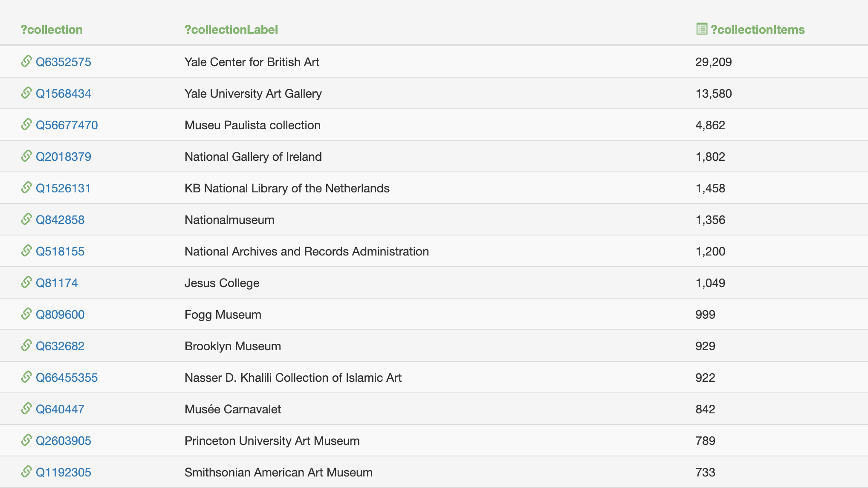Click link icon beside Q6352575
868x488 pixels.
26,61
